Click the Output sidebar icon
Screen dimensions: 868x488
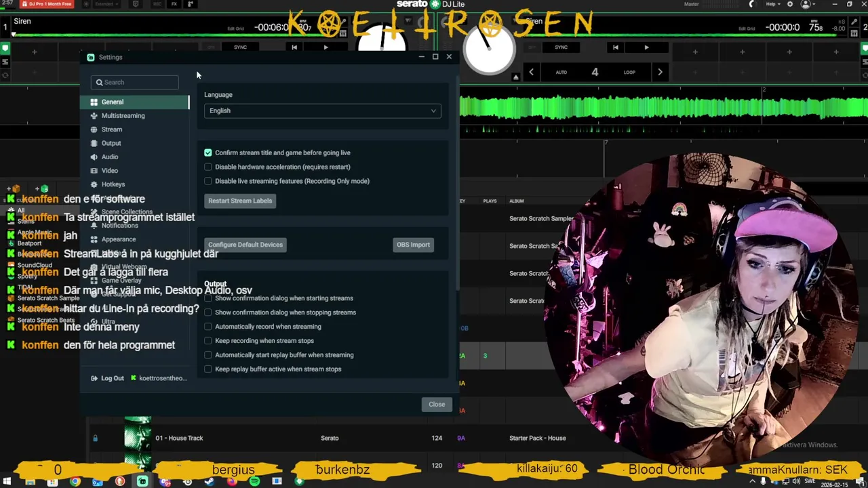point(94,143)
